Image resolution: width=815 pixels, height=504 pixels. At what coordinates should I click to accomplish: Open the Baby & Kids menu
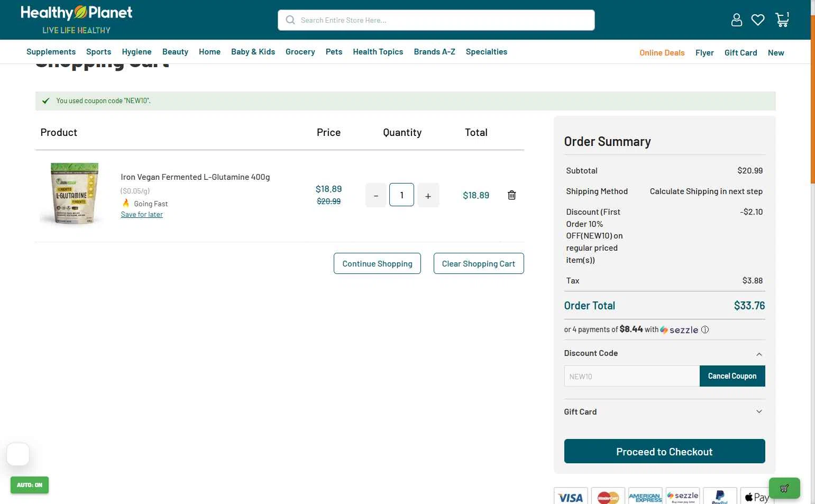pyautogui.click(x=253, y=52)
